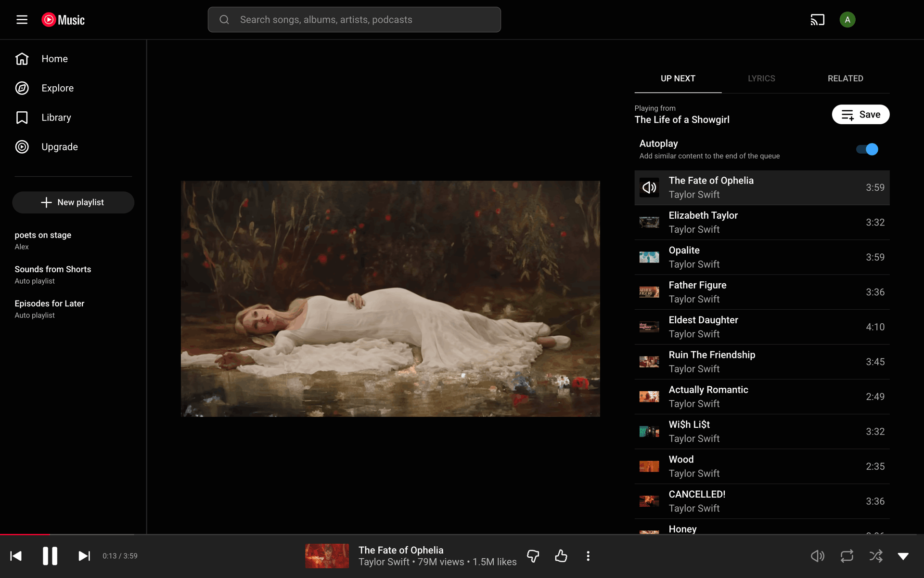Select Eldest Daughter song title
This screenshot has height=578, width=924.
[x=703, y=320]
